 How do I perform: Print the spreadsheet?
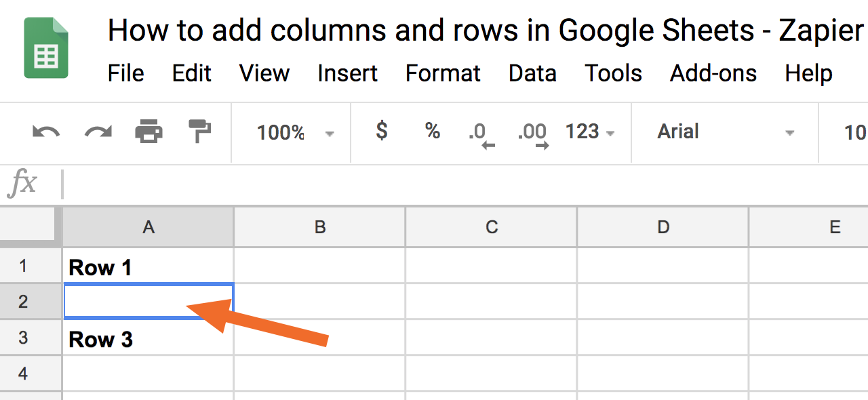[x=149, y=131]
